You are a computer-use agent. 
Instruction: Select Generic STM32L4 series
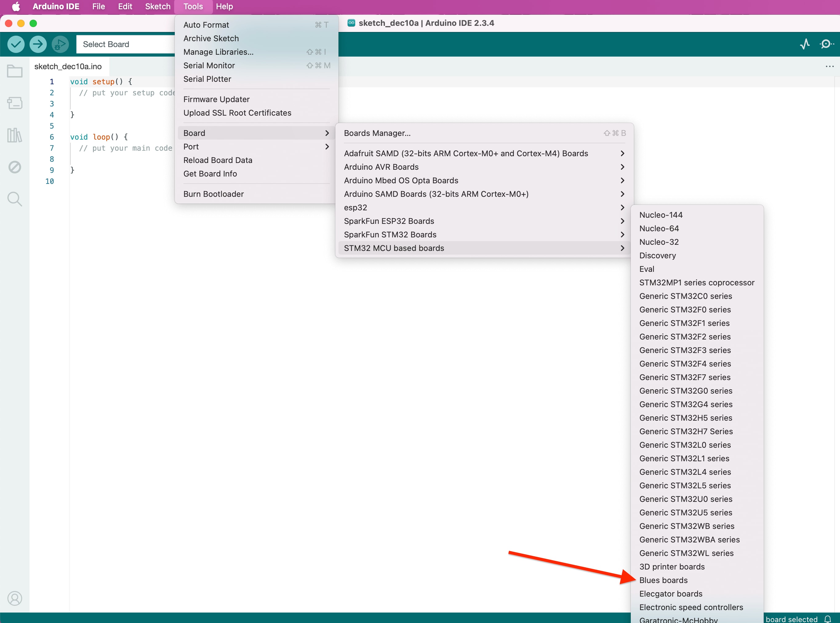(x=697, y=472)
